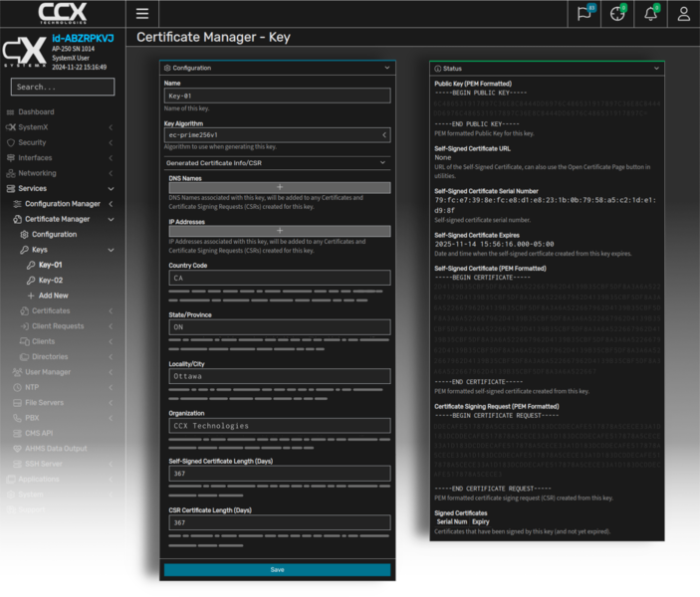Add an IP Address with the plus bar
This screenshot has height=597, width=700.
click(280, 231)
